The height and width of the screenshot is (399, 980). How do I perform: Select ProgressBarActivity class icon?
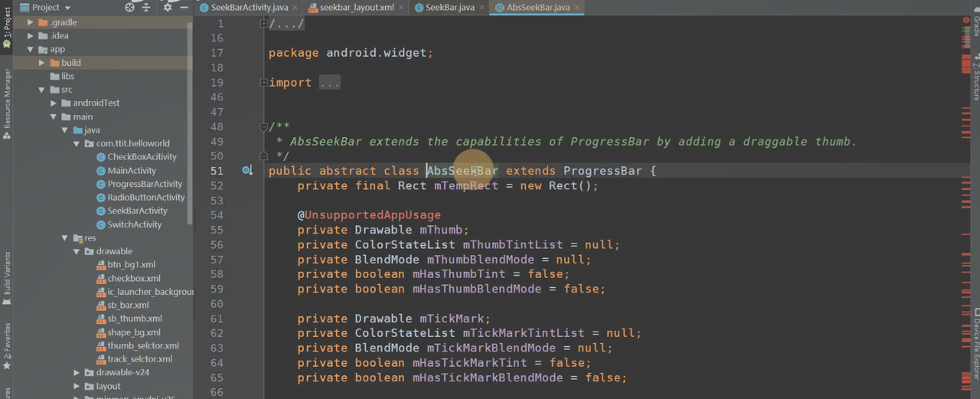[x=101, y=184]
